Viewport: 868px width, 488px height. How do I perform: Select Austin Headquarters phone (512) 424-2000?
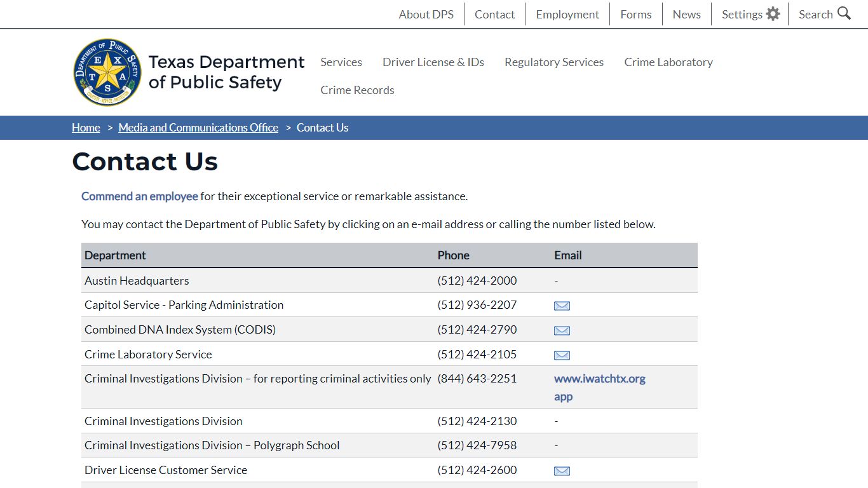pyautogui.click(x=477, y=281)
